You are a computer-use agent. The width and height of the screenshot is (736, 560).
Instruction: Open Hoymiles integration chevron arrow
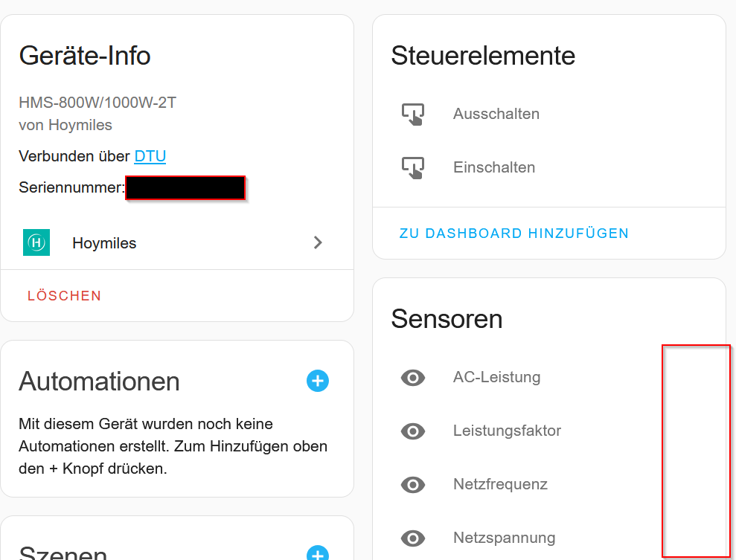(x=318, y=242)
